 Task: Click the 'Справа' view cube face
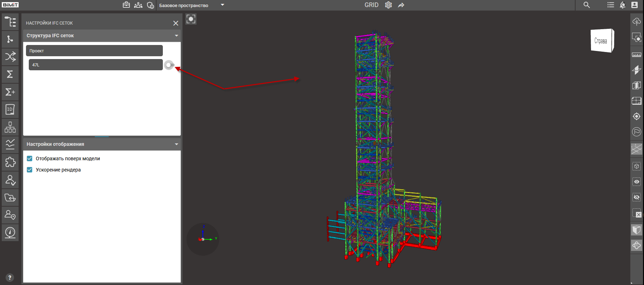(x=601, y=41)
